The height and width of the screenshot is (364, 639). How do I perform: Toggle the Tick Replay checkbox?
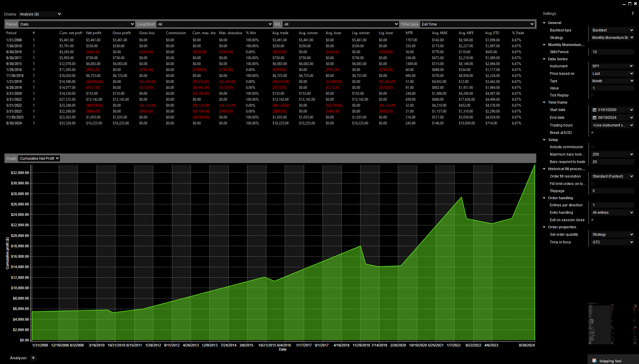592,95
